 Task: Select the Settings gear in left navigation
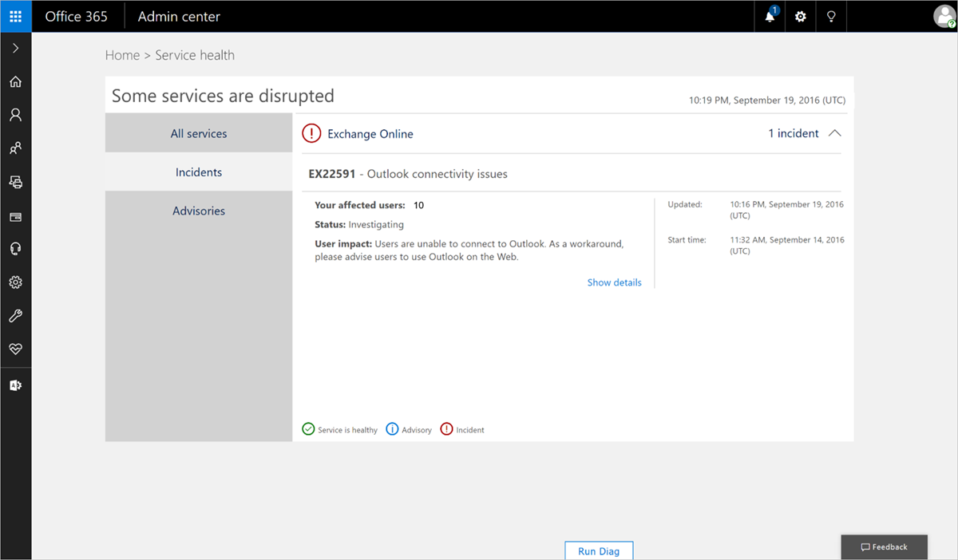pos(15,282)
